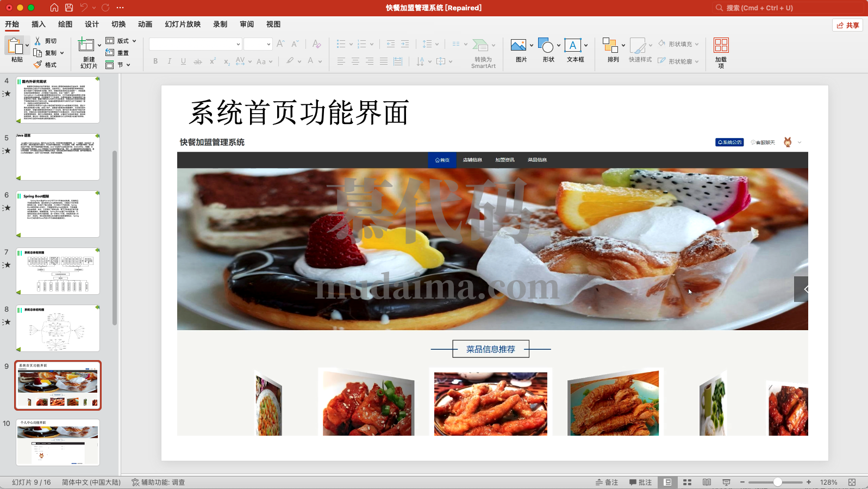Expand the Bullets list dropdown
Viewport: 868px width, 489px height.
click(x=351, y=44)
